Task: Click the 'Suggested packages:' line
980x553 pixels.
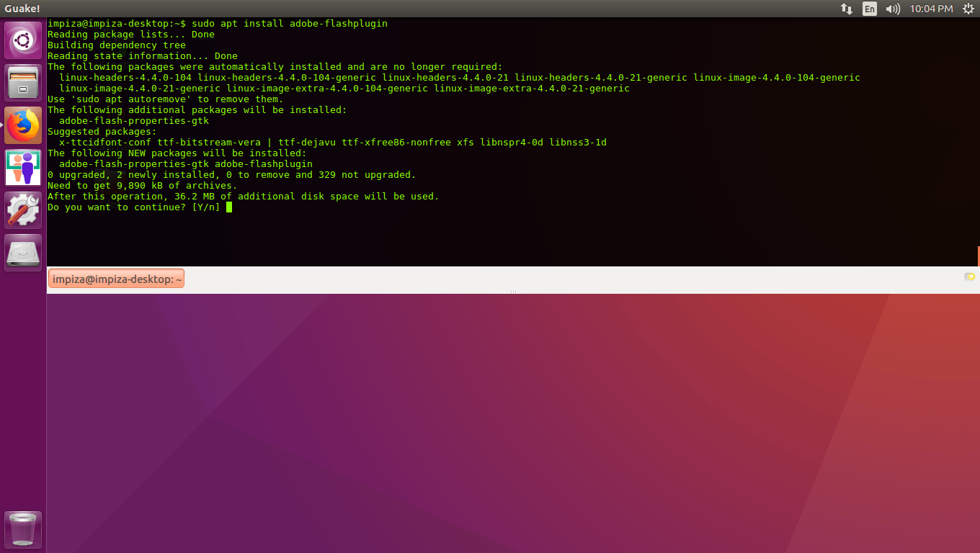Action: tap(102, 132)
